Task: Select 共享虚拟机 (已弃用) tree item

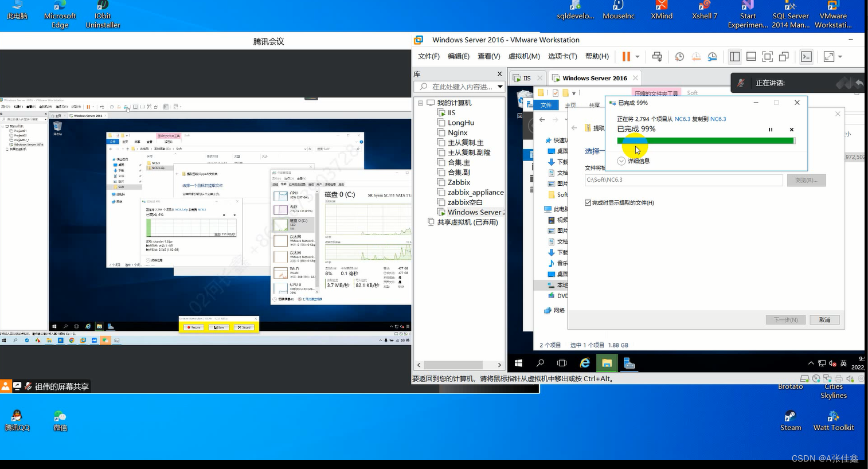Action: [467, 222]
